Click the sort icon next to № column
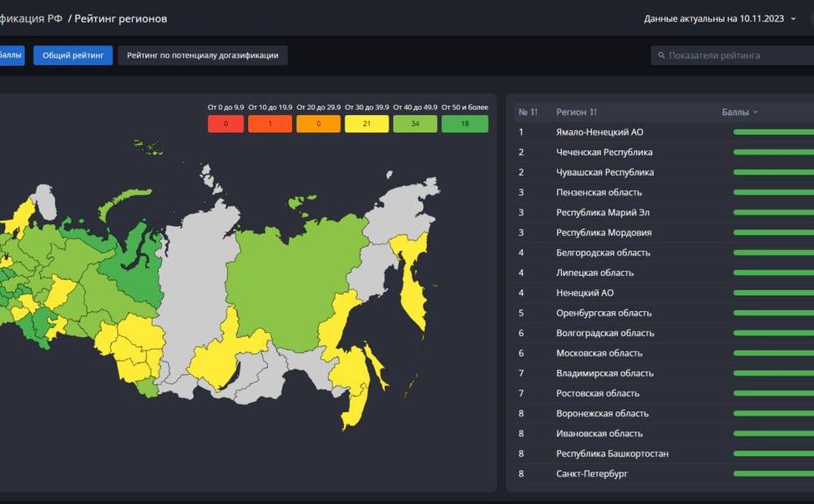The image size is (814, 504). pyautogui.click(x=534, y=113)
